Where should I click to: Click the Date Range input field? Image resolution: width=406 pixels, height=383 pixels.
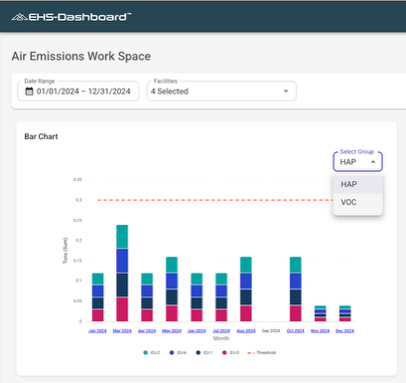click(x=78, y=91)
